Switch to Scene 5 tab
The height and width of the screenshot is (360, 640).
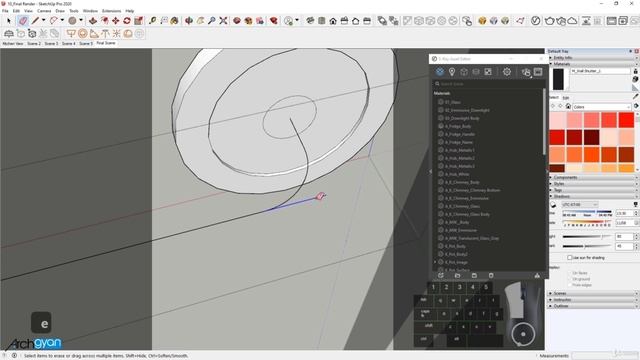click(x=86, y=43)
